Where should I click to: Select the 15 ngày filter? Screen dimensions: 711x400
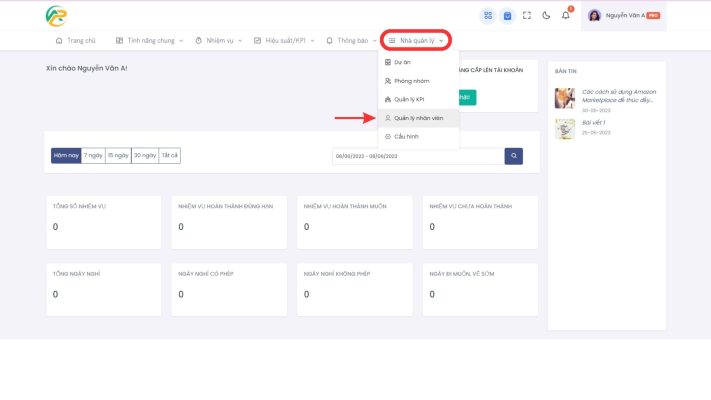coord(118,155)
